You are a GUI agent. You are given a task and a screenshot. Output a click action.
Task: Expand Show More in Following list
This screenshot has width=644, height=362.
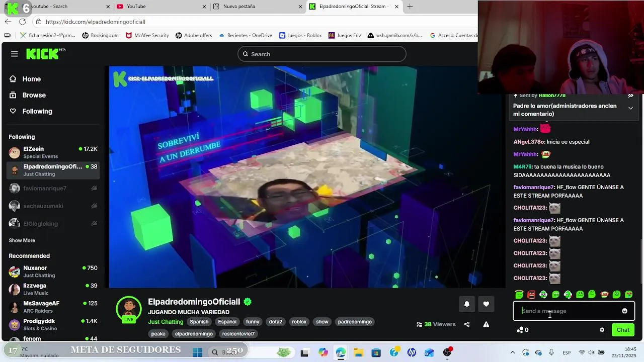point(22,240)
